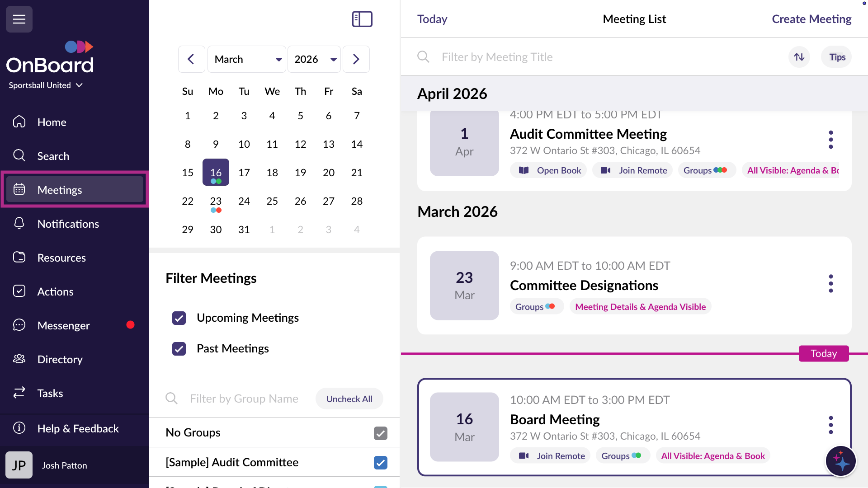The image size is (868, 488).
Task: Open the Tasks section
Action: tap(50, 393)
